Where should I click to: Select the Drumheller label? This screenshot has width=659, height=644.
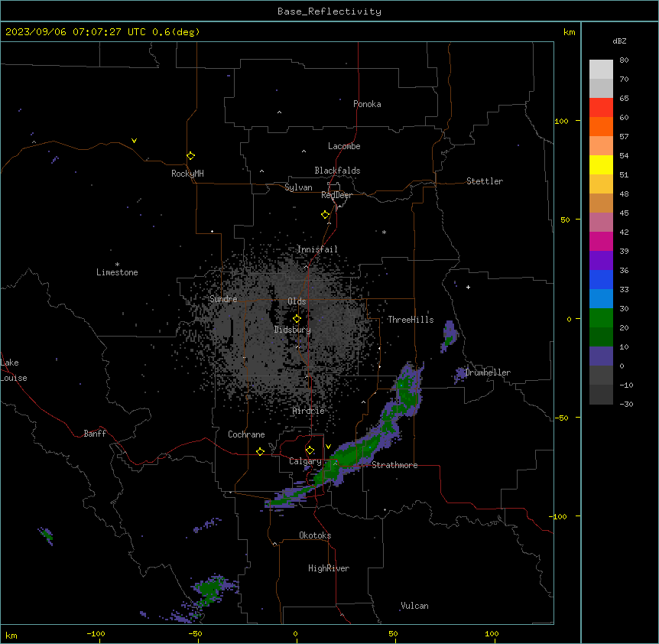[x=488, y=372]
